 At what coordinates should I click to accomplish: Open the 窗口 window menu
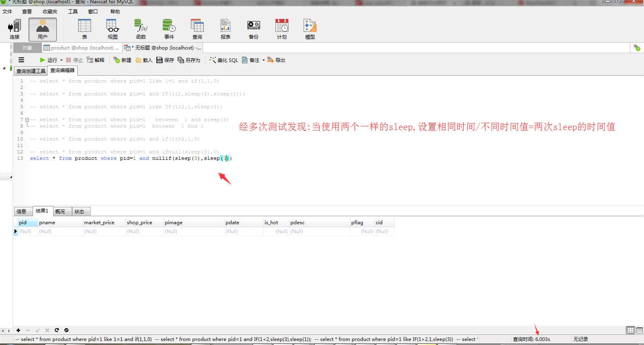93,11
